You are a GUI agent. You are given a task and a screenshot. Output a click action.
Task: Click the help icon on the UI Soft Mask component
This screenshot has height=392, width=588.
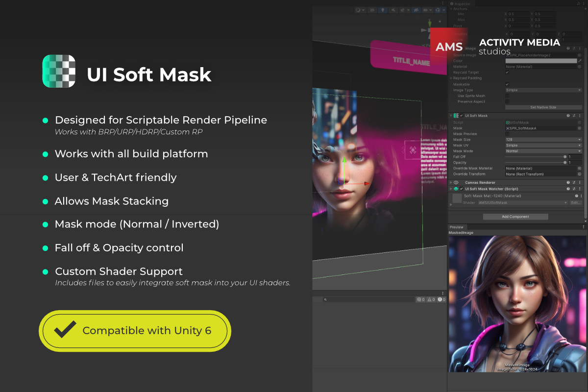(x=567, y=116)
